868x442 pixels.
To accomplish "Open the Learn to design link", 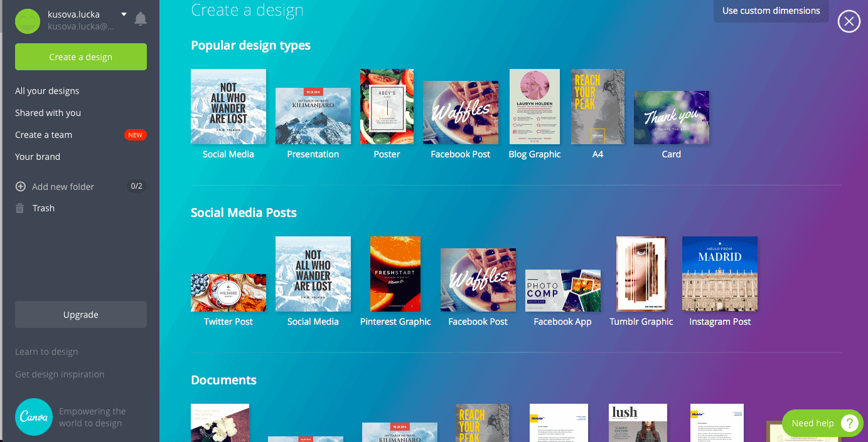I will click(46, 352).
